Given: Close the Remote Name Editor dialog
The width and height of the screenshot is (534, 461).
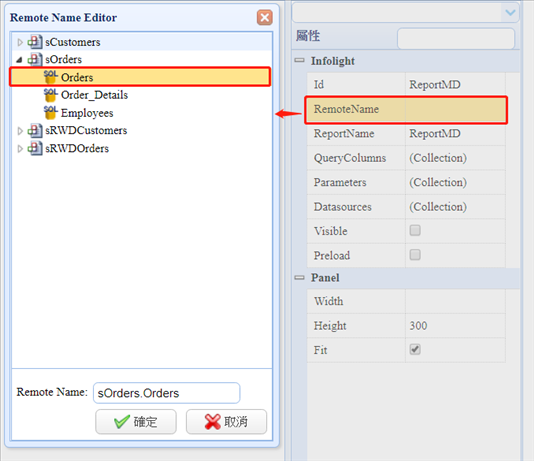Looking at the screenshot, I should [x=265, y=18].
